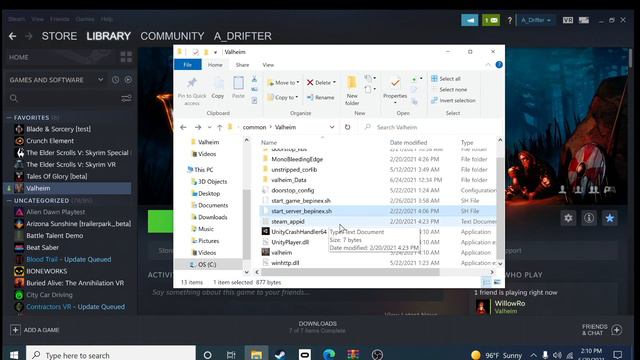Click the Rename ribbon item
Image resolution: width=640 pixels, height=360 pixels.
tap(320, 98)
